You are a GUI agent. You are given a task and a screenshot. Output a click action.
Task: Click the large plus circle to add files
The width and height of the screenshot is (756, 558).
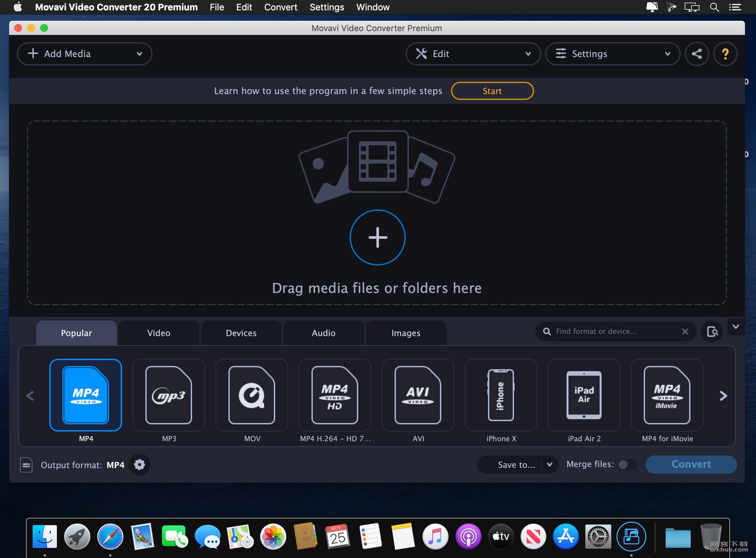tap(377, 237)
